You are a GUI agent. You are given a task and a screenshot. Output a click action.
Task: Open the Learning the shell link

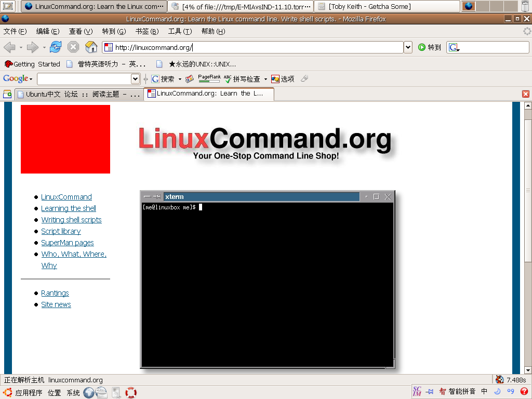pos(69,208)
